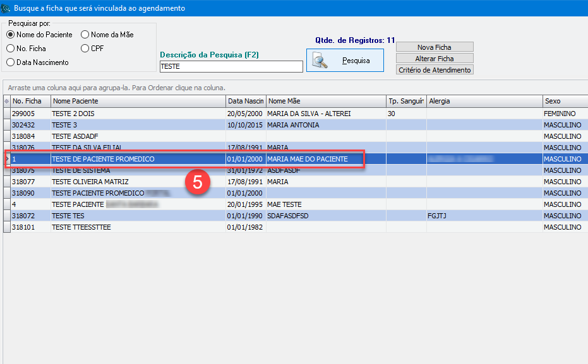Sort by No. Ficha column header
The image size is (588, 364).
pyautogui.click(x=30, y=101)
